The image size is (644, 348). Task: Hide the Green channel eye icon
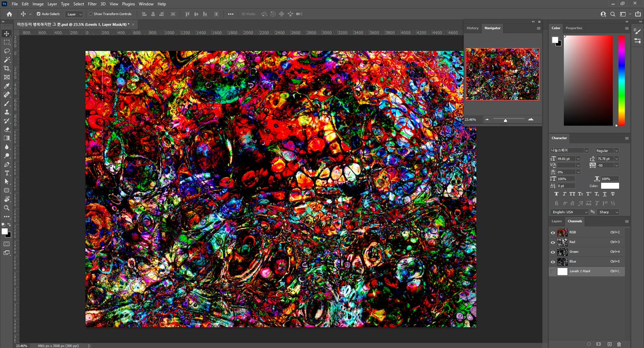coord(553,252)
